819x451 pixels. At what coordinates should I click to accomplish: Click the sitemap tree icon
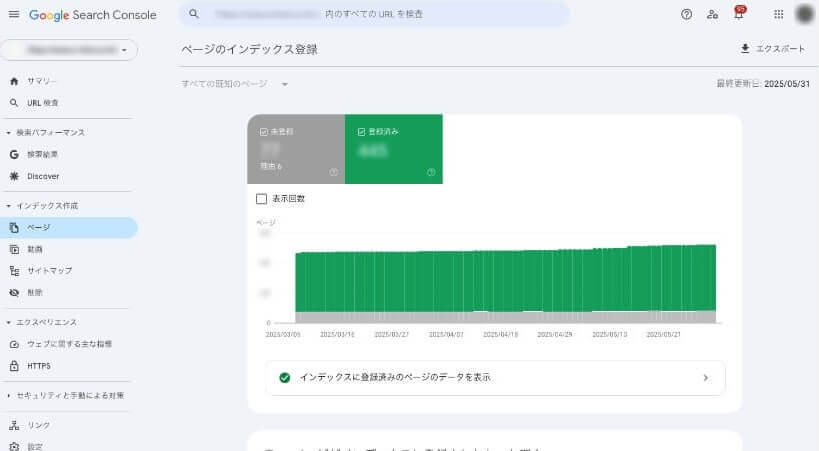(14, 271)
